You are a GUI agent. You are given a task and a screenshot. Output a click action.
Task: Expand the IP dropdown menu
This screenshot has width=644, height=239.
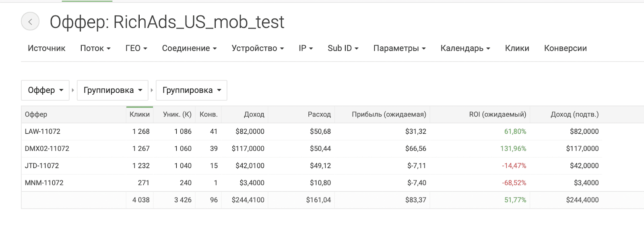click(x=306, y=48)
